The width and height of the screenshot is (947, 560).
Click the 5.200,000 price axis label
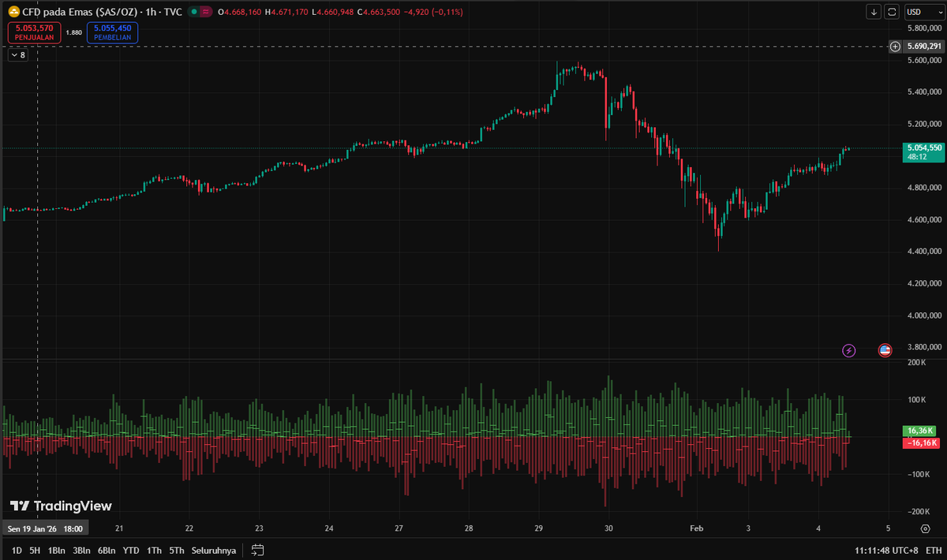pyautogui.click(x=925, y=124)
